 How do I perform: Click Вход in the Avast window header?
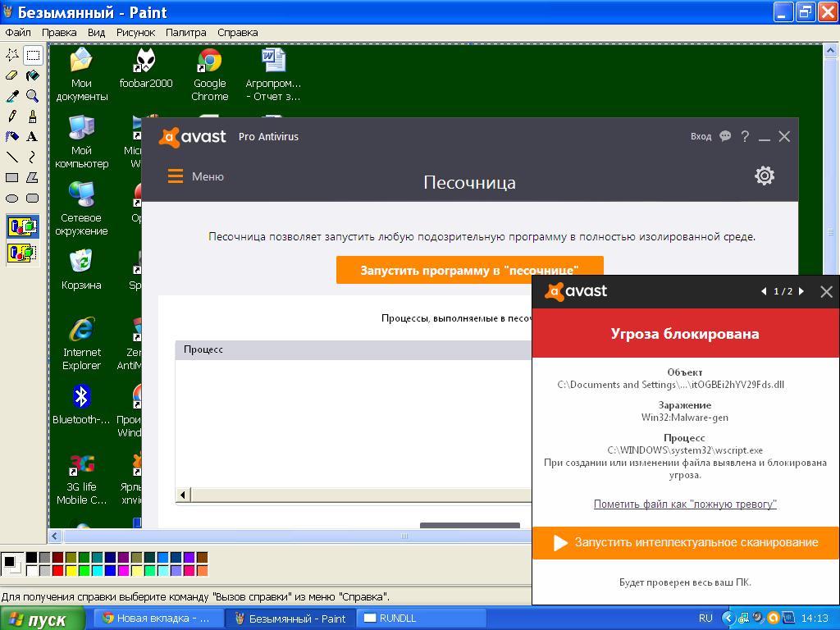[x=701, y=137]
